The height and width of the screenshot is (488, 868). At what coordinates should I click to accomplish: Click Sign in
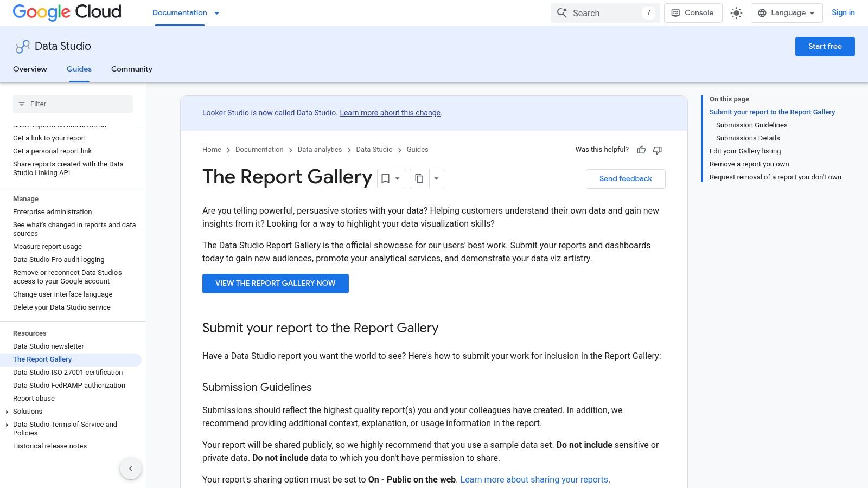coord(843,12)
